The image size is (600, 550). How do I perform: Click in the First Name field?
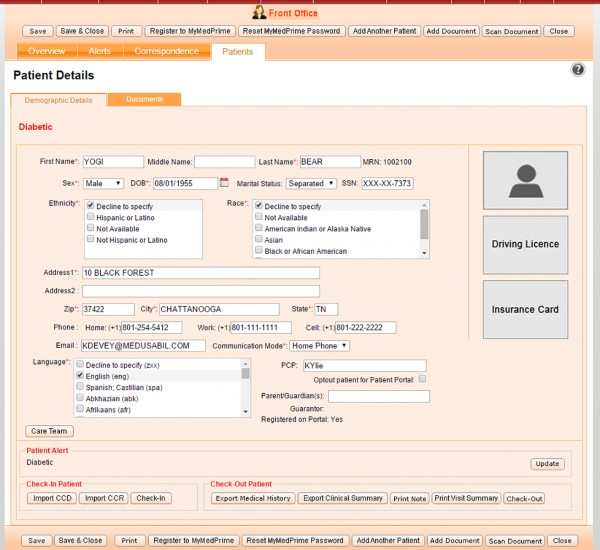tap(113, 162)
